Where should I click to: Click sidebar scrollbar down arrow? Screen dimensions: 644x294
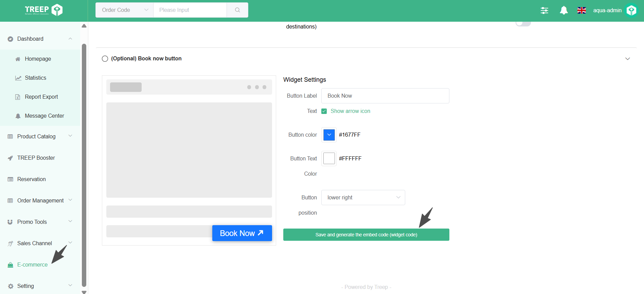84,292
